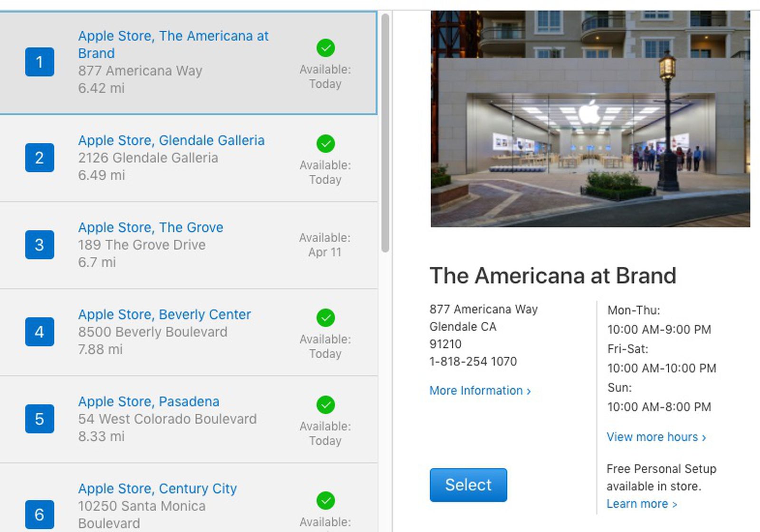Choose the Apple Store, Beverly Center listing
This screenshot has height=532, width=760.
[164, 314]
